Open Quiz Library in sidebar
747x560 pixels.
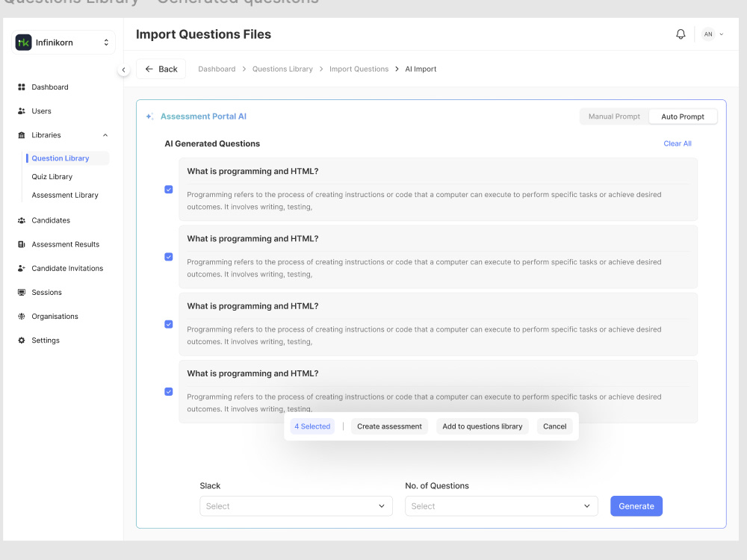pos(52,177)
